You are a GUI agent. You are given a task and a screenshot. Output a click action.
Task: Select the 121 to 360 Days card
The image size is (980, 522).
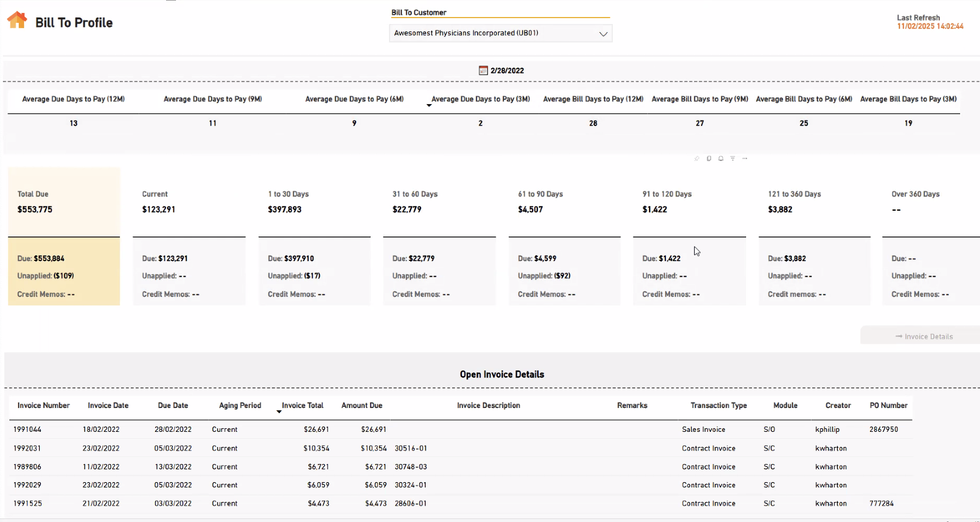click(815, 236)
